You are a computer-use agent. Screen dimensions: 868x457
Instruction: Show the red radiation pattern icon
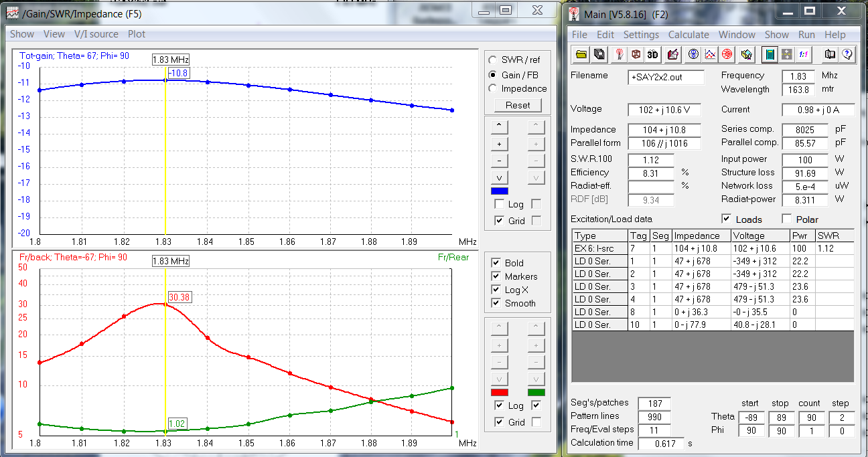click(727, 54)
